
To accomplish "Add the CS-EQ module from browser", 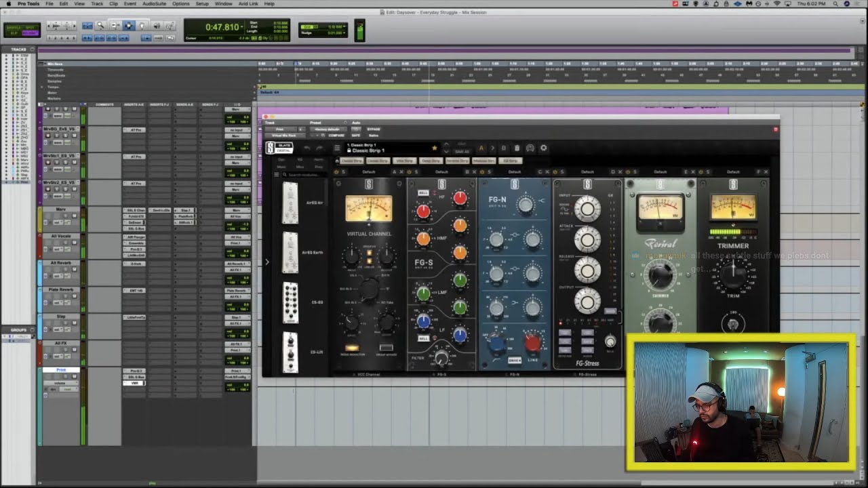I will pos(290,302).
